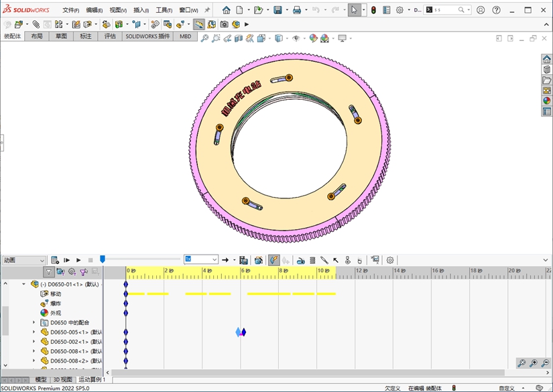553x392 pixels.
Task: Click the Save Animation icon
Action: coord(243,260)
